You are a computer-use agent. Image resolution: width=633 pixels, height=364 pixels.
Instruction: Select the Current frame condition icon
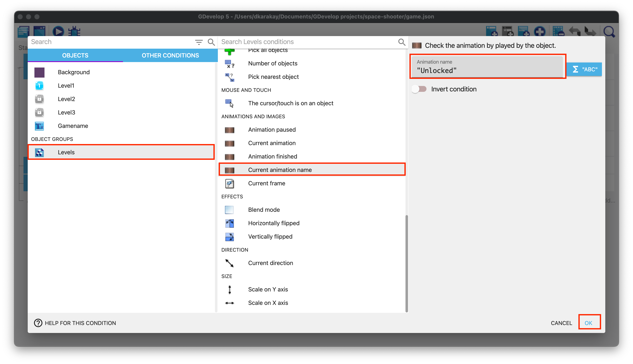click(229, 183)
